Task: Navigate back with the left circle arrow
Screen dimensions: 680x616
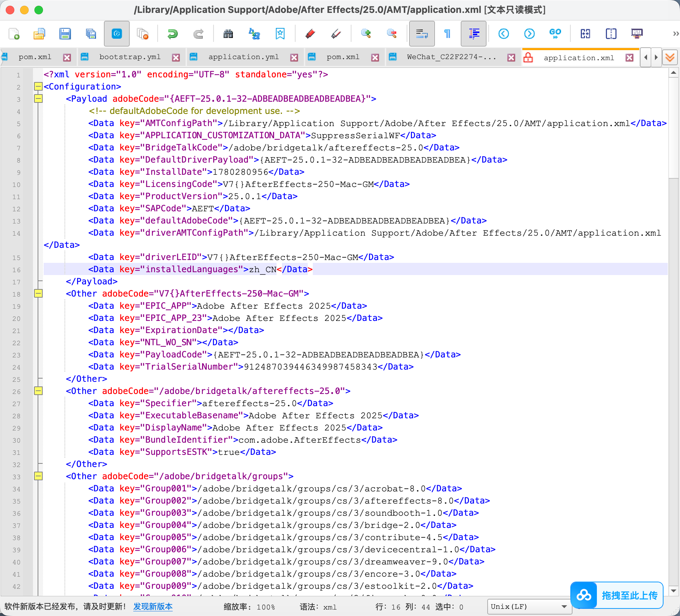Action: [504, 34]
